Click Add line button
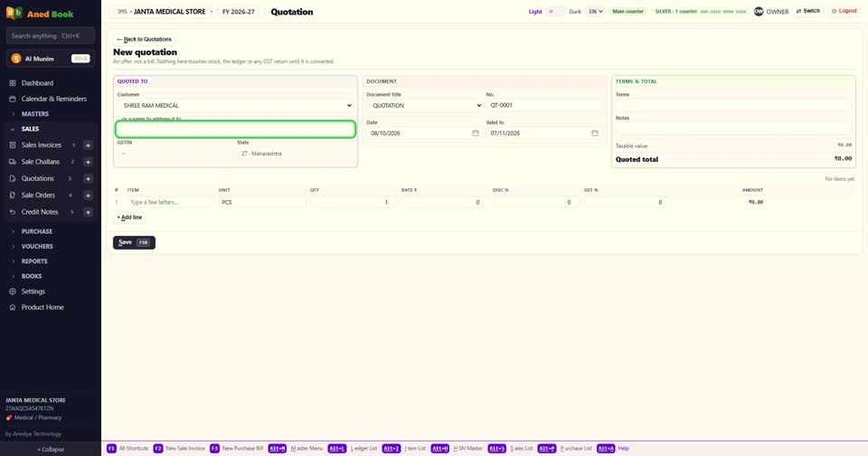The image size is (868, 456). point(129,217)
